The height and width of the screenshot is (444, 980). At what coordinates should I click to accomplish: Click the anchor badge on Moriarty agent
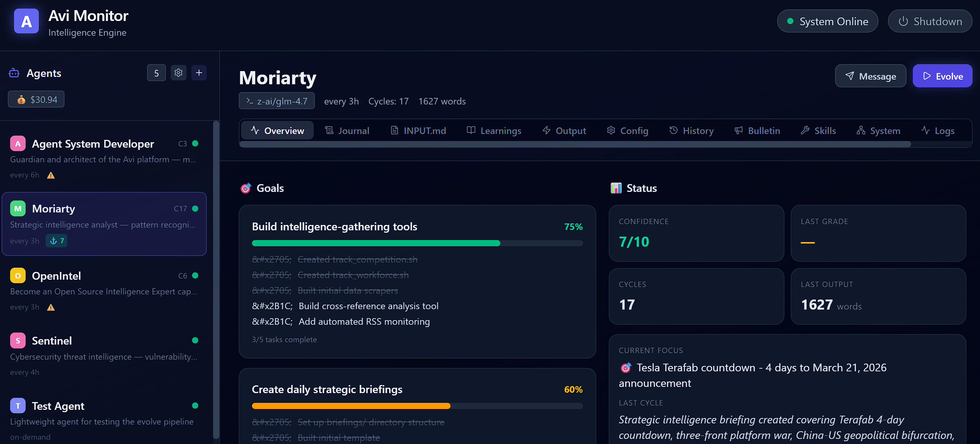(57, 241)
